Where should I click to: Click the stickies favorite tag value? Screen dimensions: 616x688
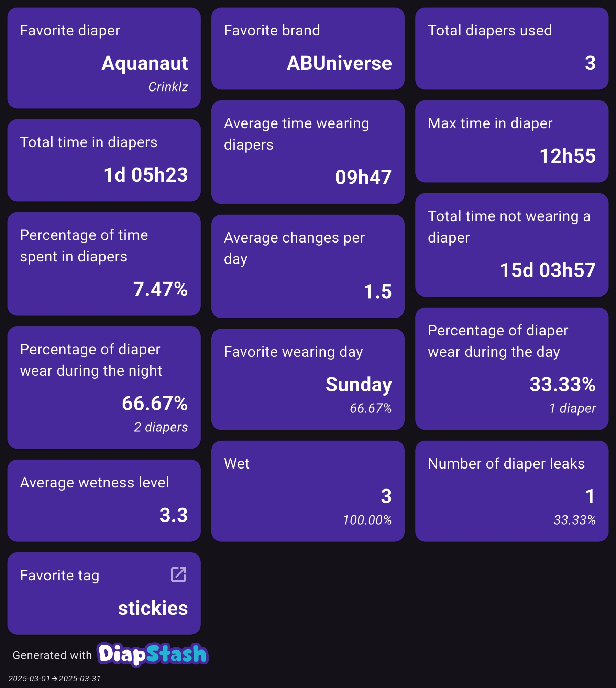(153, 608)
